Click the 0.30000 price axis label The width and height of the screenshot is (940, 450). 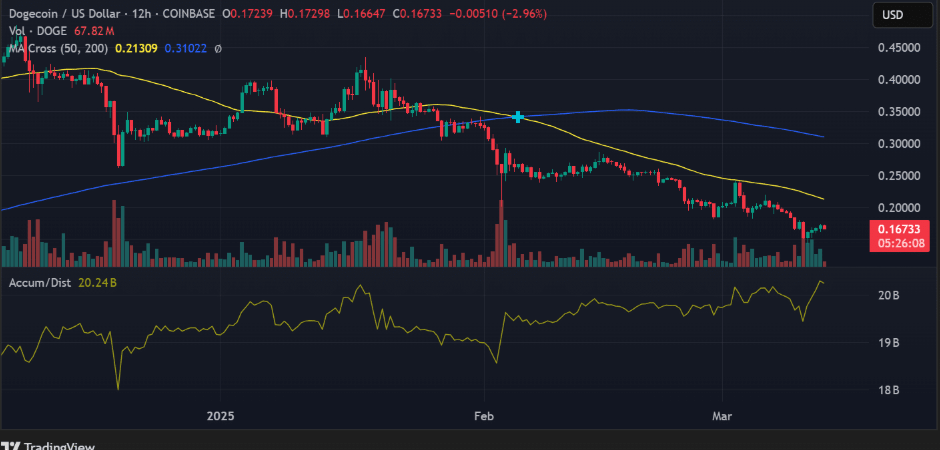pos(899,144)
